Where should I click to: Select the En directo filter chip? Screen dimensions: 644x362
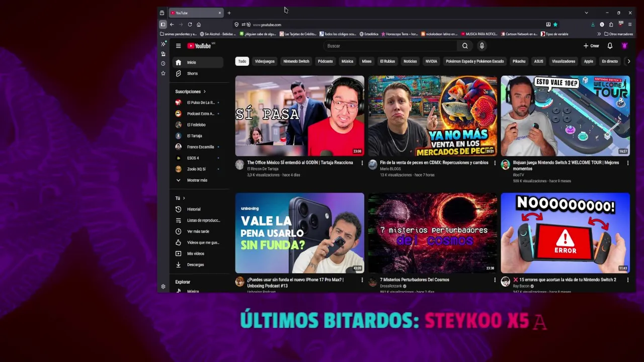click(609, 61)
